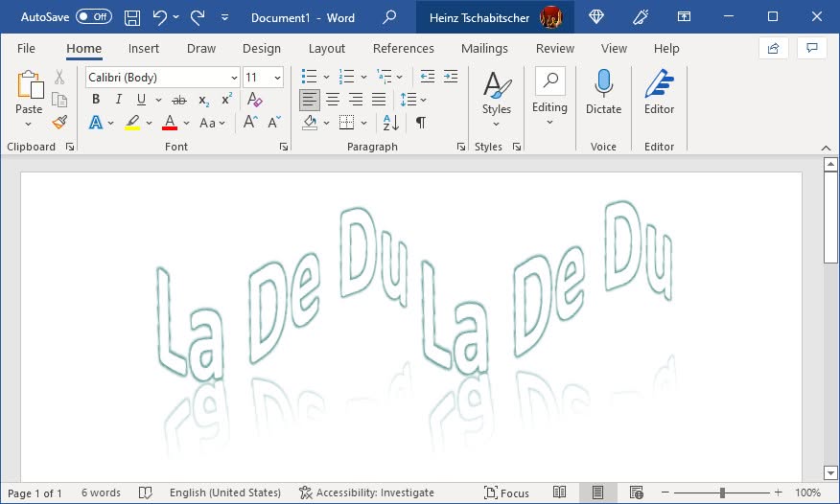
Task: Toggle AutoSave switch
Action: point(94,16)
